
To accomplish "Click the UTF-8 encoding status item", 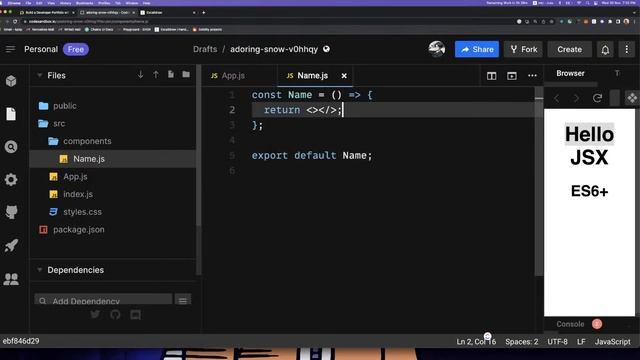I will (558, 342).
